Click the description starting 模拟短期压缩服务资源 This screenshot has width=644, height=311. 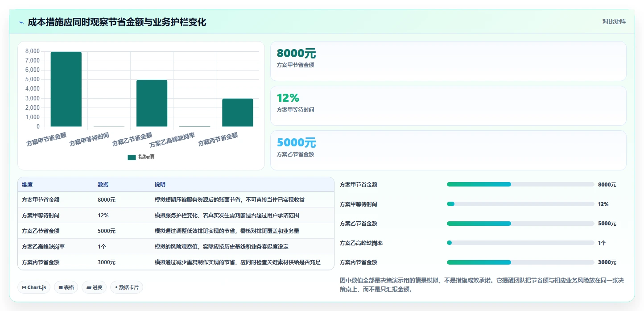230,200
